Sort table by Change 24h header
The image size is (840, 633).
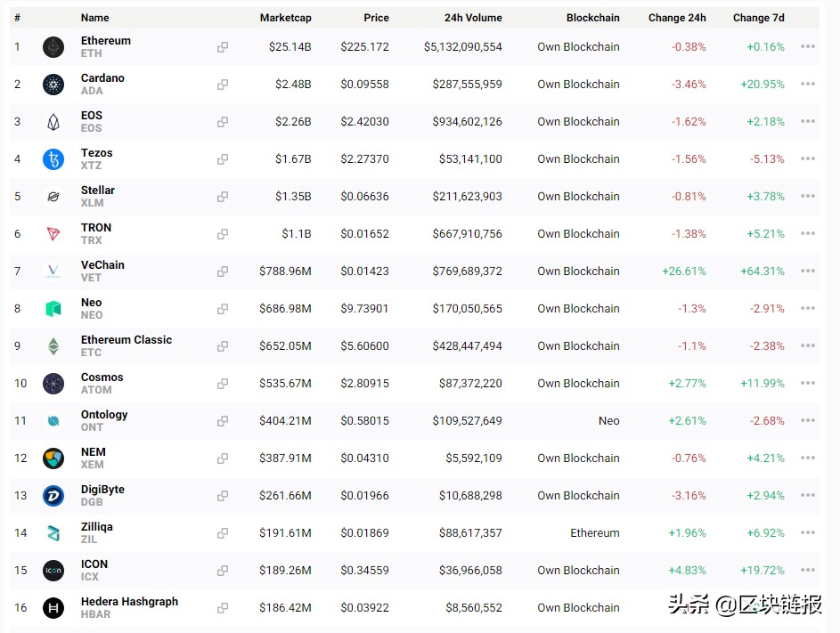(677, 18)
